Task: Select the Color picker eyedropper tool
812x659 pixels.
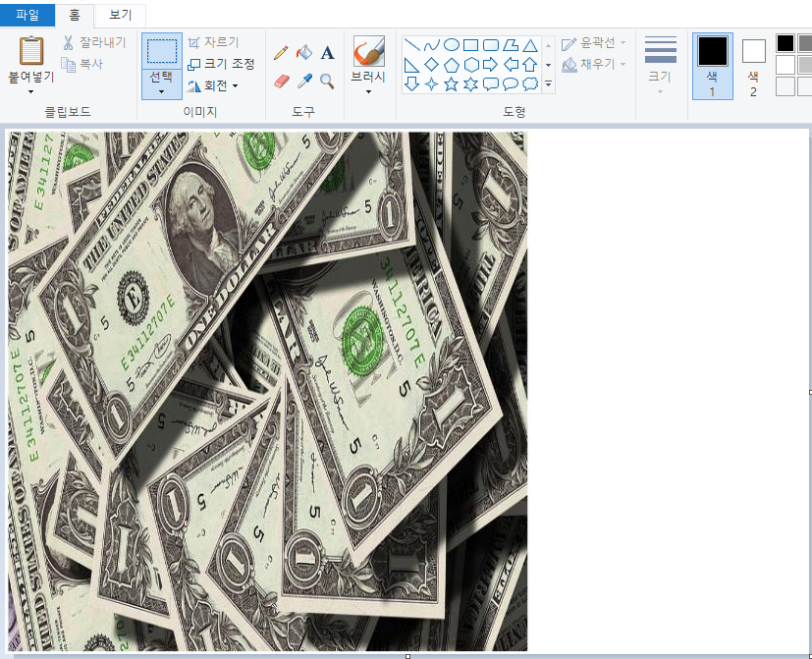Action: [304, 81]
